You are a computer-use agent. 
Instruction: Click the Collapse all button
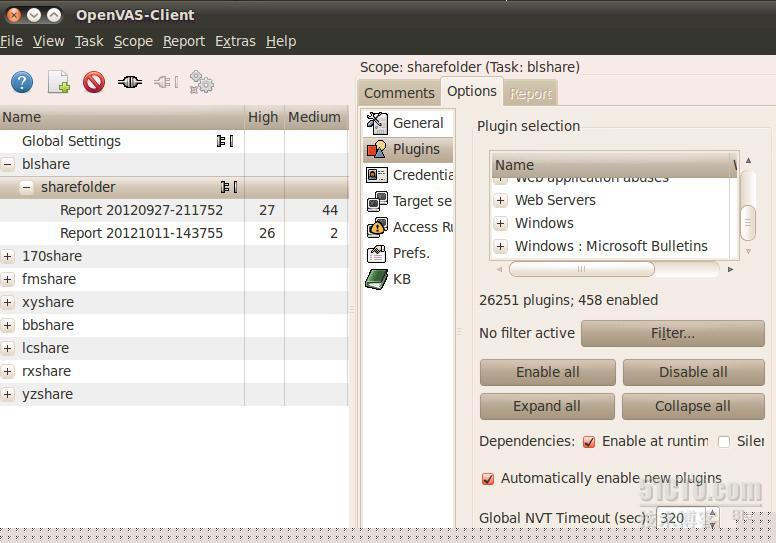[x=693, y=406]
